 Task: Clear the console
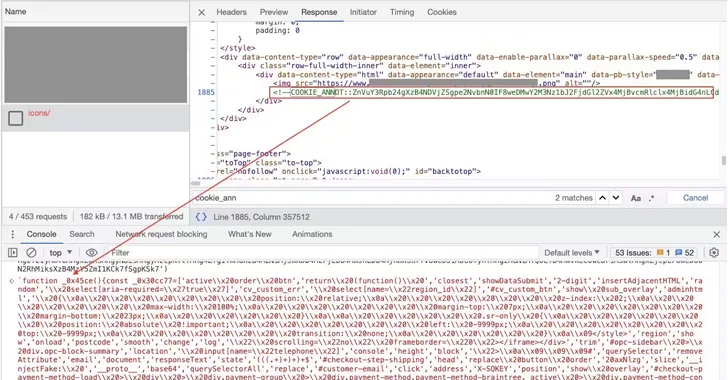click(x=31, y=253)
